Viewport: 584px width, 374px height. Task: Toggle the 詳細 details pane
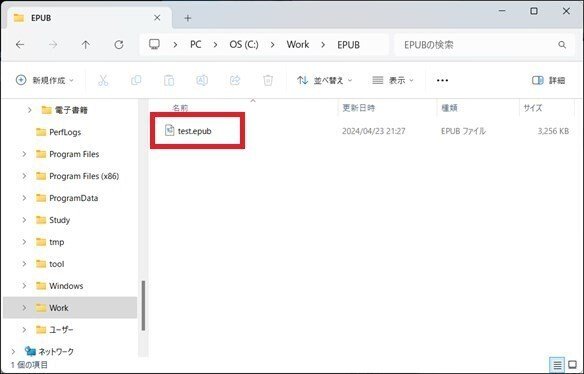(549, 80)
